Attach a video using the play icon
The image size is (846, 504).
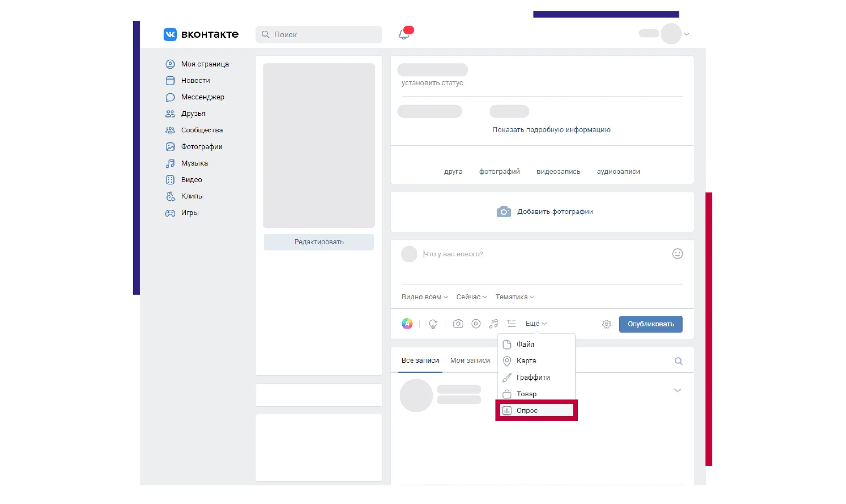[476, 324]
